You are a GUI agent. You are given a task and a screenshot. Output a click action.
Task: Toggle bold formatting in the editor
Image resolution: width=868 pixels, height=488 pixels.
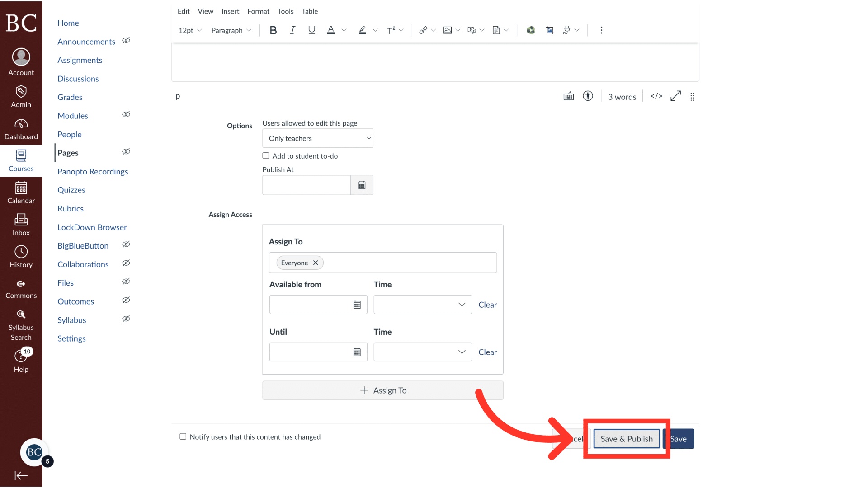(273, 30)
